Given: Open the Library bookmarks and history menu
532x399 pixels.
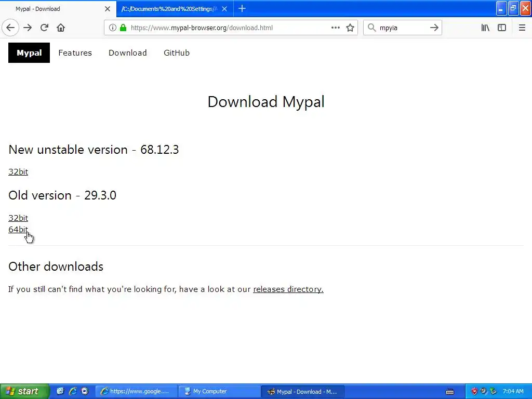Looking at the screenshot, I should click(x=485, y=28).
